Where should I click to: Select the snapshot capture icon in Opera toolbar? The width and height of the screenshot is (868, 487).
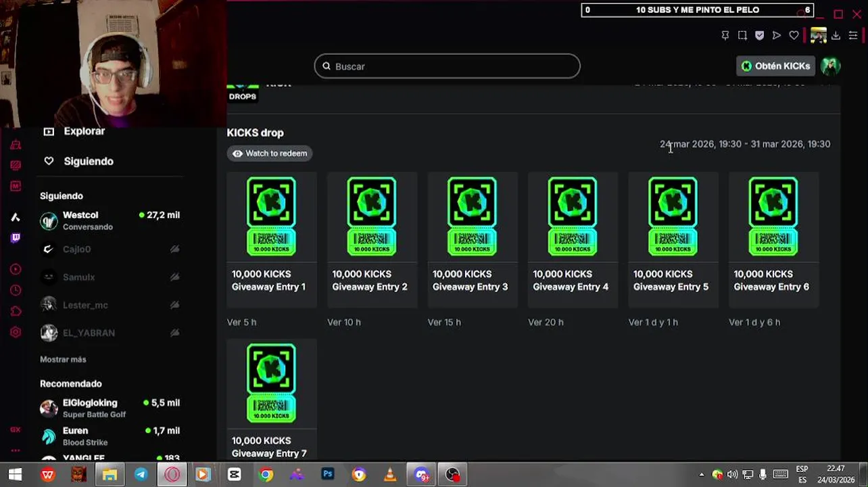[x=742, y=35]
